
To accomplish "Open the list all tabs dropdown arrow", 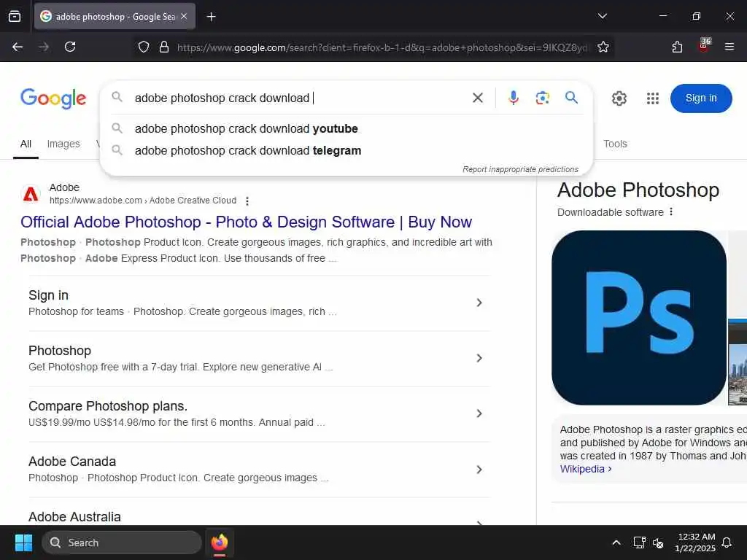I will click(602, 16).
